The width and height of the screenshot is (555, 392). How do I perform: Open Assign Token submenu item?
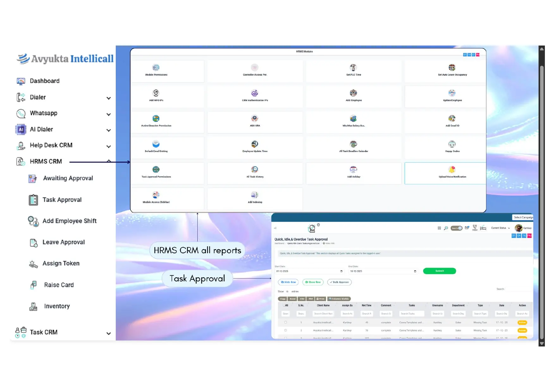tap(54, 263)
